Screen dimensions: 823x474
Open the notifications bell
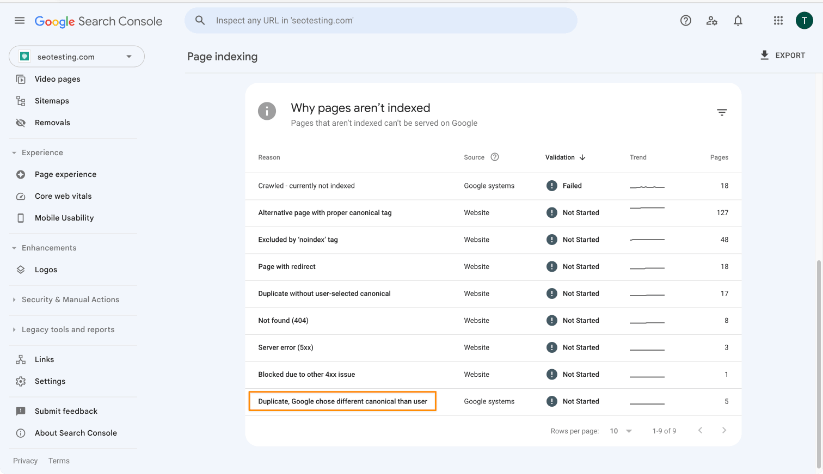(738, 20)
